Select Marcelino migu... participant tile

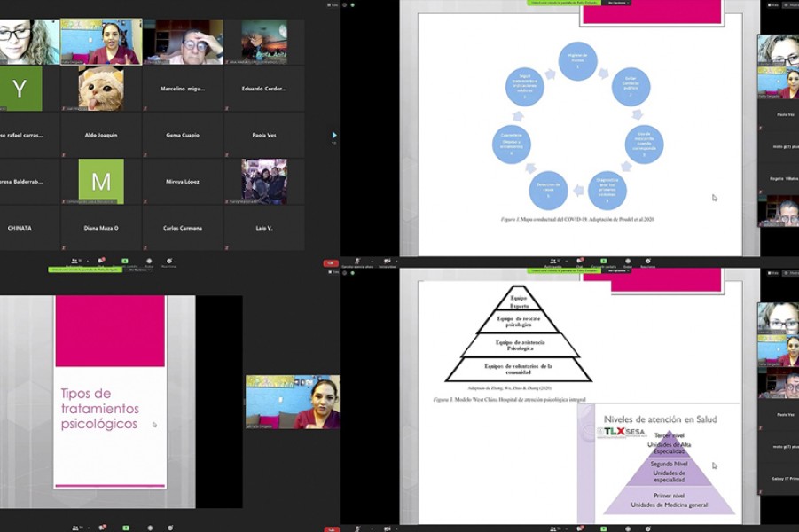(183, 89)
